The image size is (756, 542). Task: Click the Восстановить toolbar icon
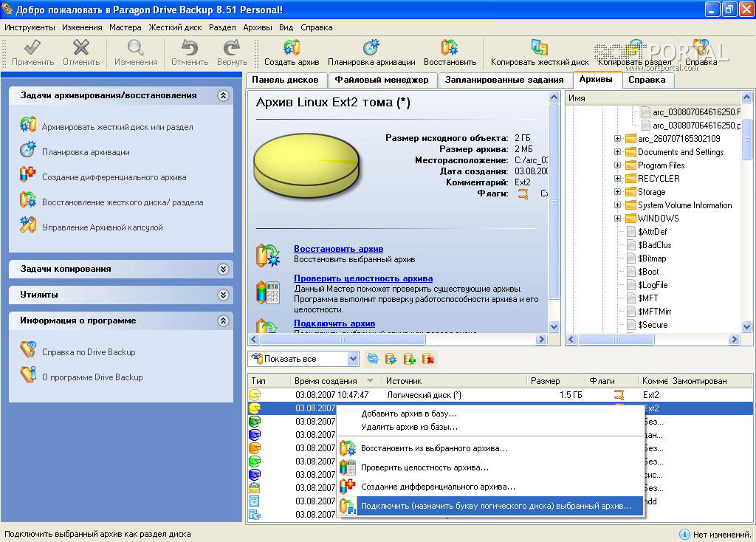point(450,47)
